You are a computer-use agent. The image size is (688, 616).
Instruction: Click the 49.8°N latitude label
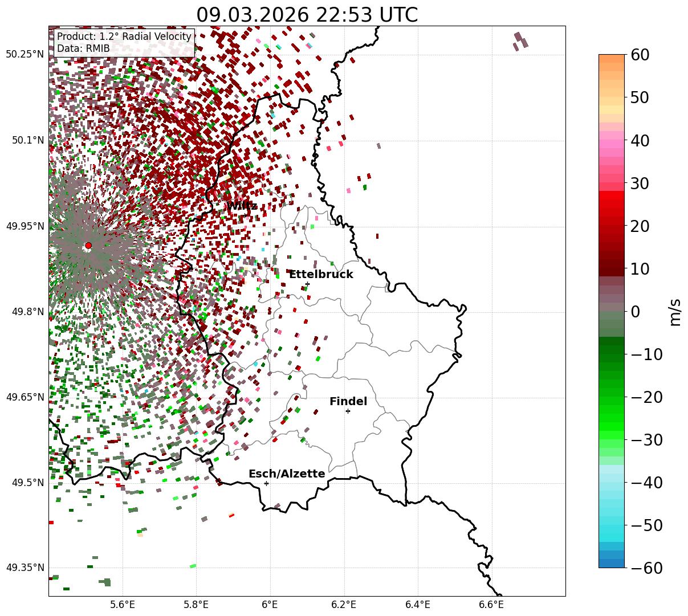(x=27, y=312)
